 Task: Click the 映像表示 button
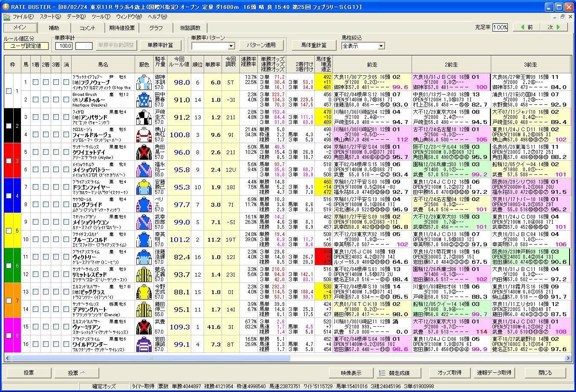click(351, 373)
